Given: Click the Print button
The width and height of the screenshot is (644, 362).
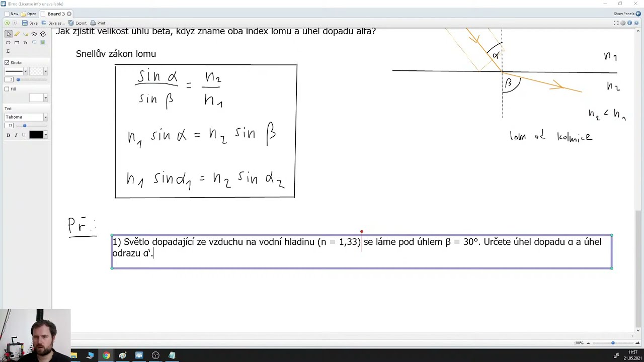Looking at the screenshot, I should (x=98, y=23).
